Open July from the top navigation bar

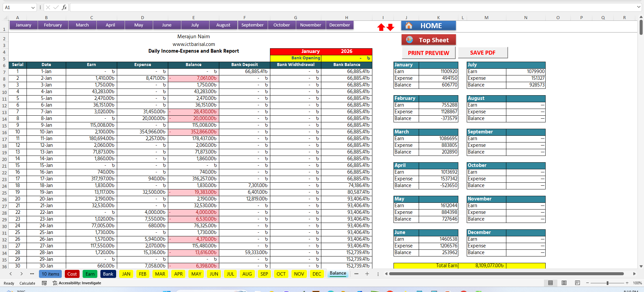pos(195,25)
